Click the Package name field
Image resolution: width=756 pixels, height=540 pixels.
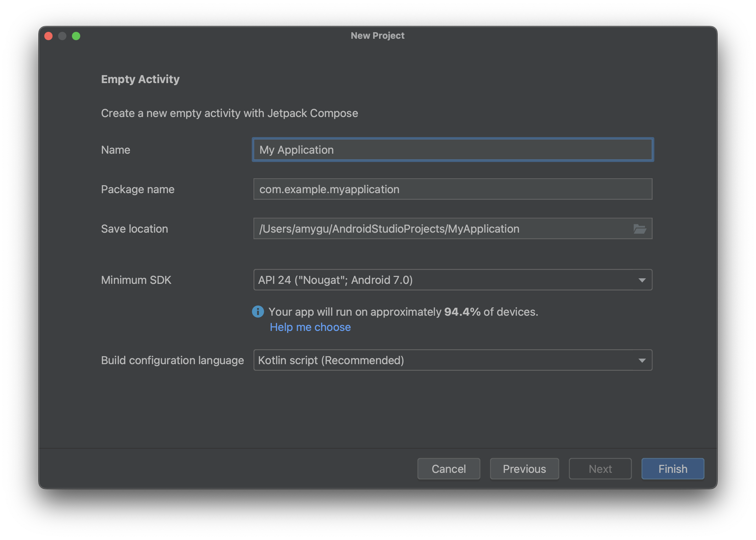click(x=452, y=189)
